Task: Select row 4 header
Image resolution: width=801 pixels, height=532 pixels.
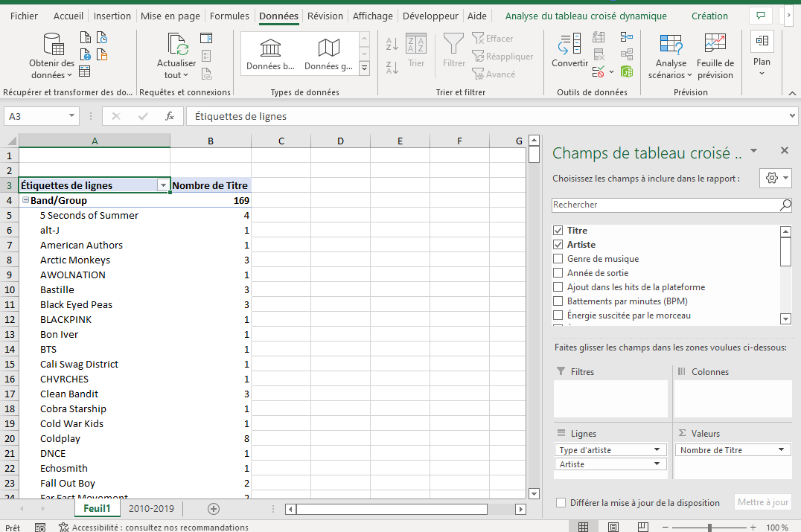Action: tap(9, 200)
